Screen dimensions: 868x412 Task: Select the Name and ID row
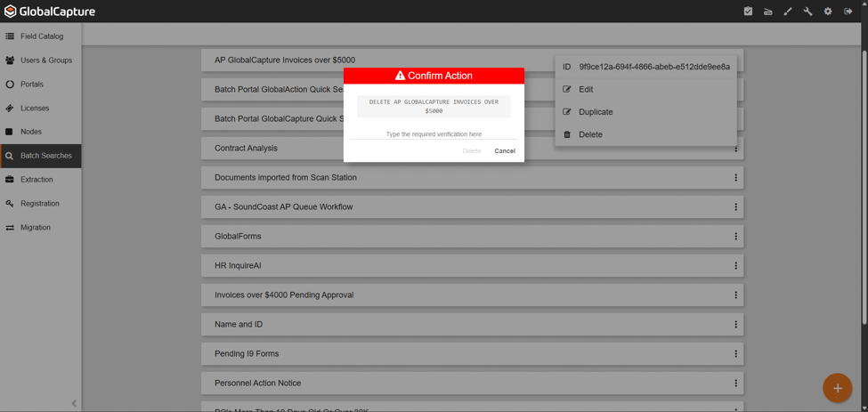pyautogui.click(x=472, y=324)
